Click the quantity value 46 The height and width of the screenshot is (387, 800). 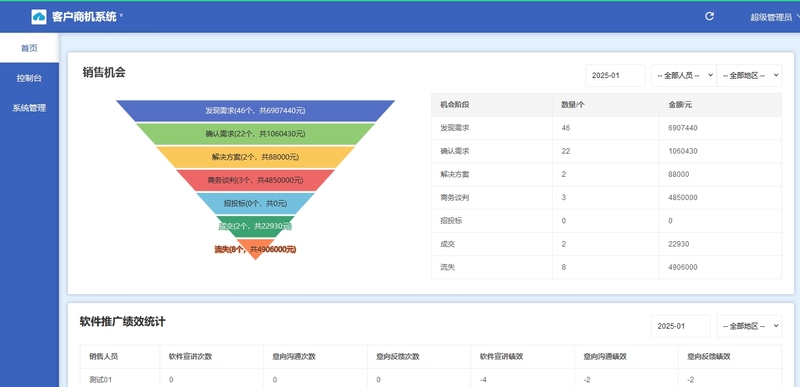coord(565,128)
